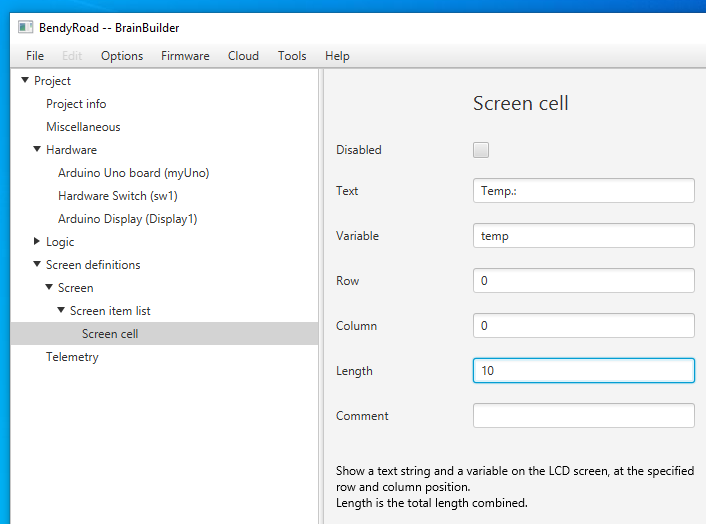
Task: Click the Logic tree label
Action: [x=60, y=242]
